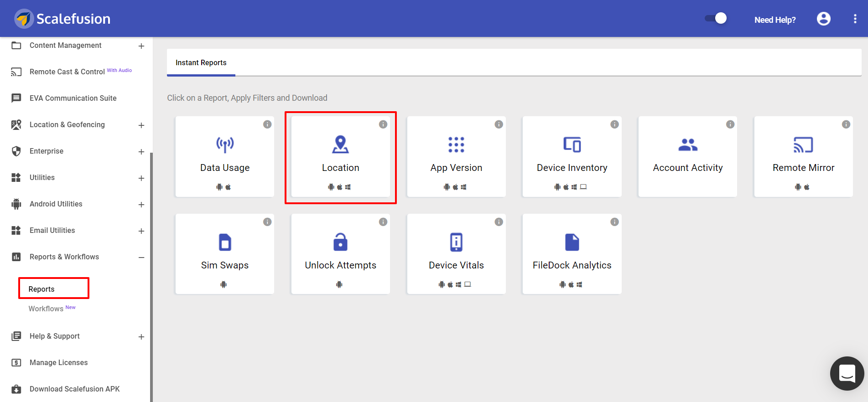
Task: Click the info icon on App Version card
Action: click(x=499, y=124)
